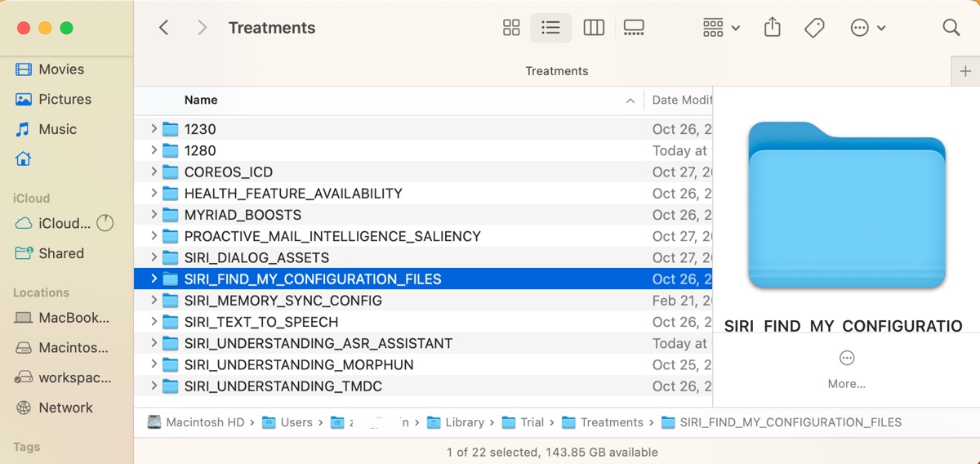Open the Home folder icon in sidebar
This screenshot has width=980, height=464.
24,158
